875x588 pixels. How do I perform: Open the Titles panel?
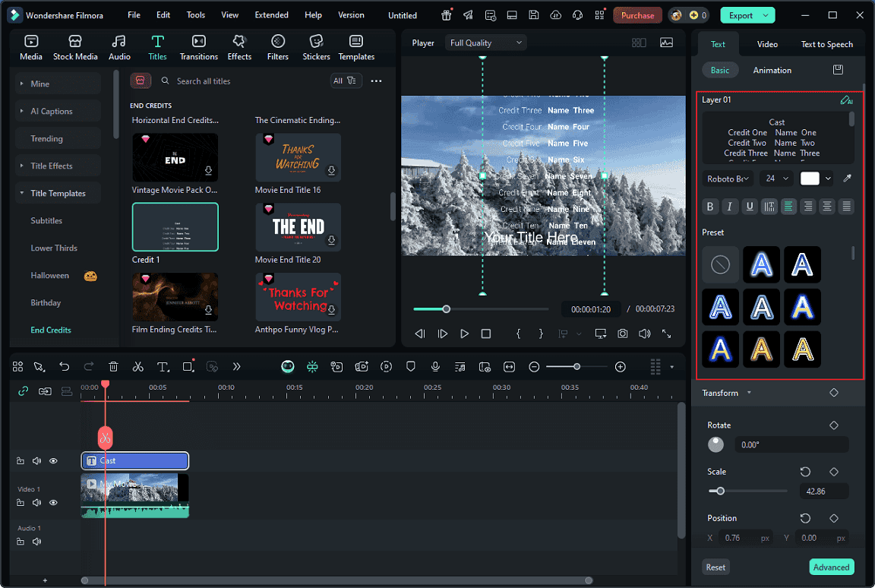(157, 46)
